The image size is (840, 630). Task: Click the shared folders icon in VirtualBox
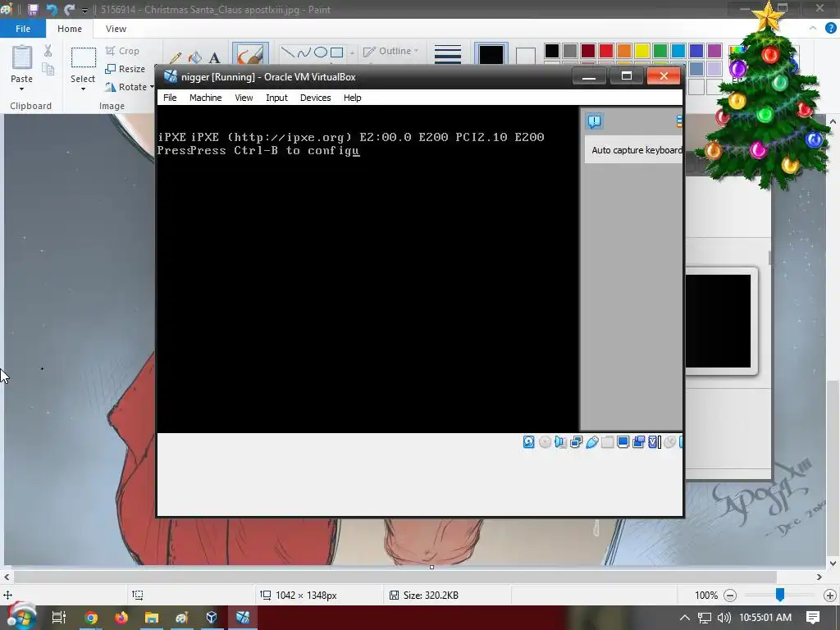click(x=608, y=442)
